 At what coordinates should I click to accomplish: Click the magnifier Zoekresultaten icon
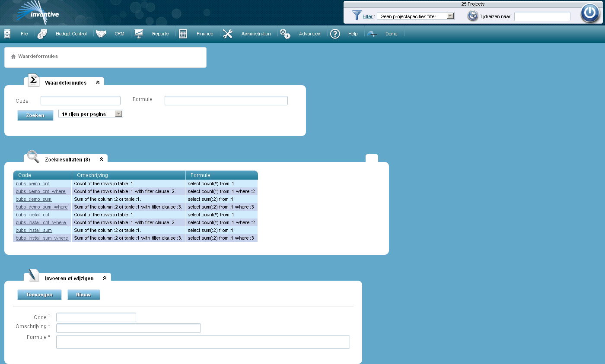coord(33,157)
